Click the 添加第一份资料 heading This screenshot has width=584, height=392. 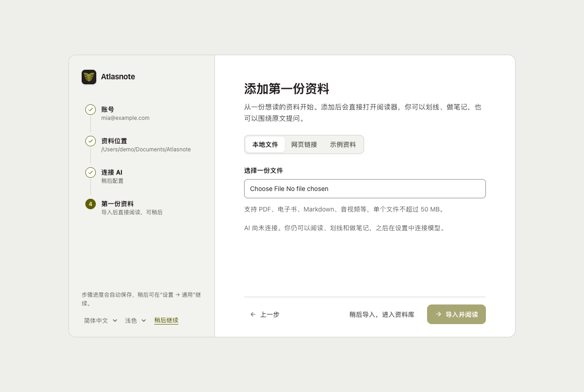pyautogui.click(x=287, y=89)
